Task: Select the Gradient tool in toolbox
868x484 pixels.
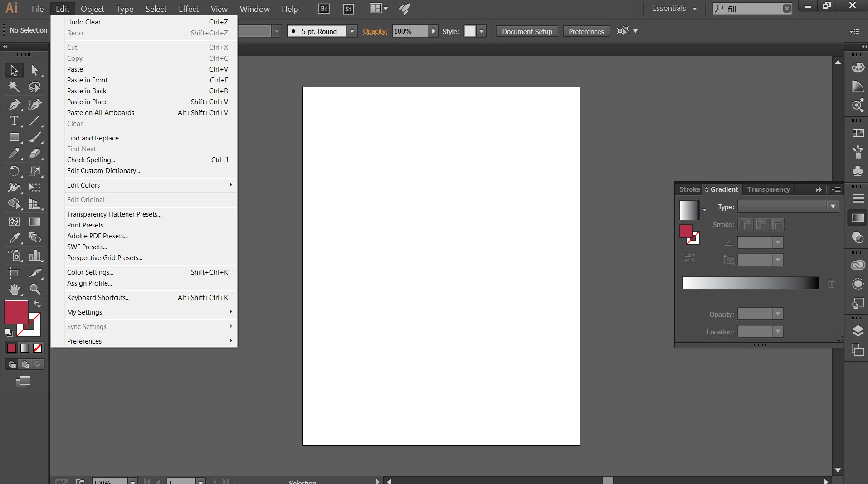Action: click(x=34, y=221)
